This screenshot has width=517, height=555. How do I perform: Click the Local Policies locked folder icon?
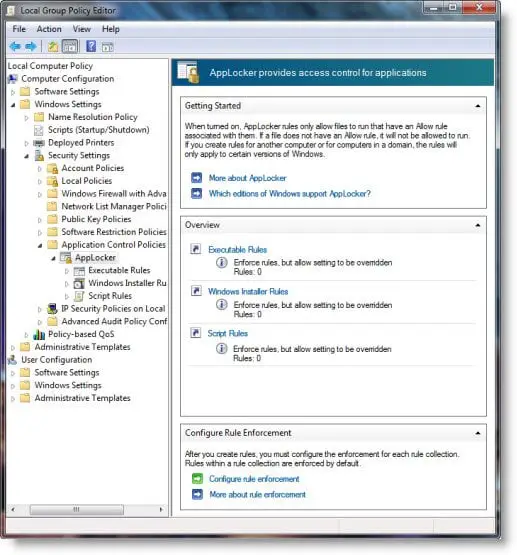click(52, 181)
